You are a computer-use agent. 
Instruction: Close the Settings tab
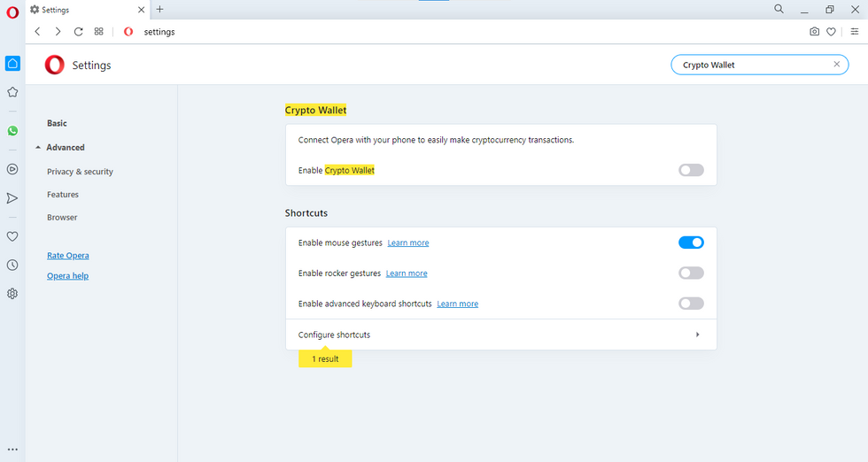click(141, 10)
